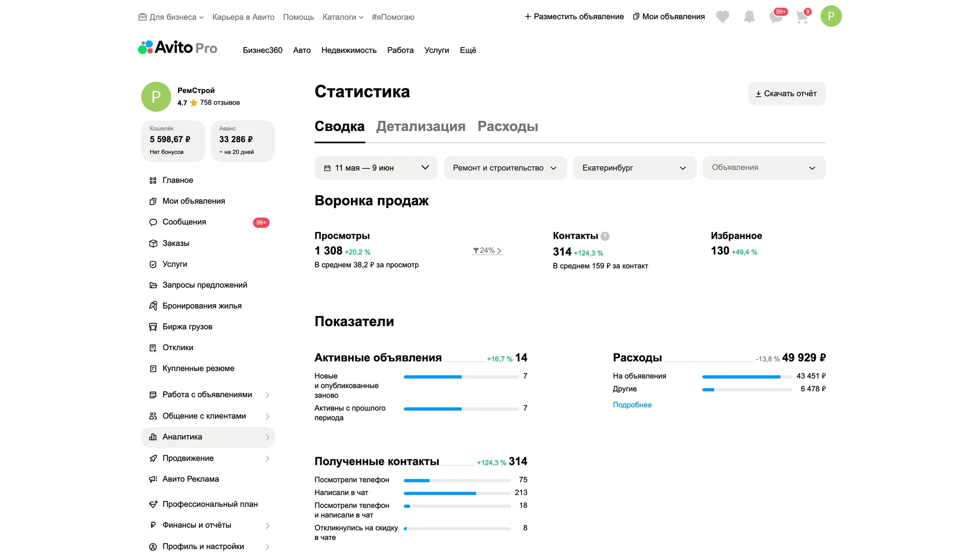Expand Каталоги menu in top bar

click(343, 17)
